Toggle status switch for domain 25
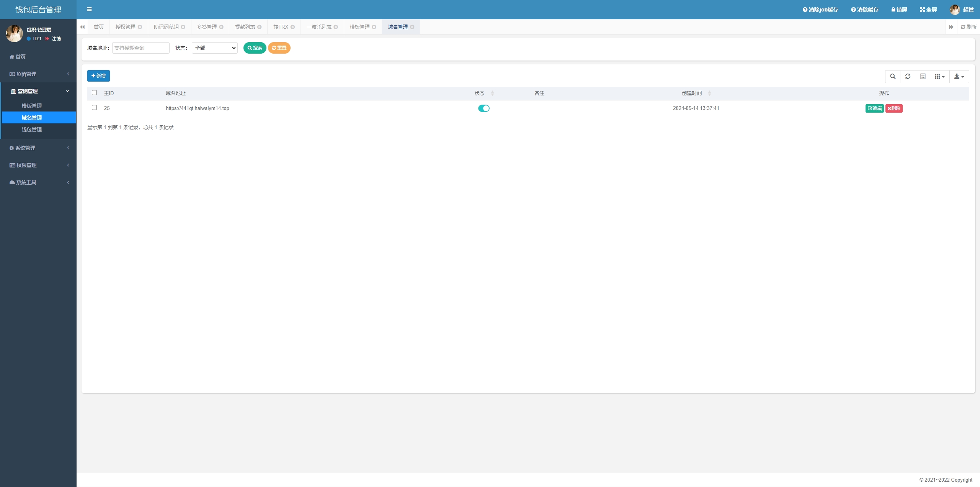This screenshot has height=487, width=980. pos(484,108)
